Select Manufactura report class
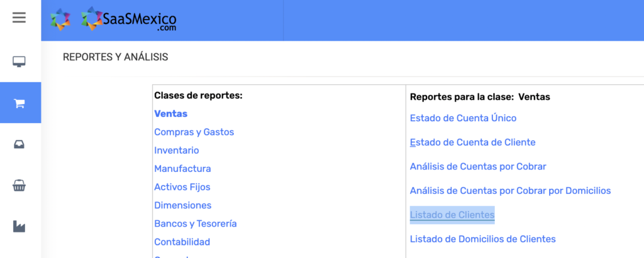 click(182, 168)
